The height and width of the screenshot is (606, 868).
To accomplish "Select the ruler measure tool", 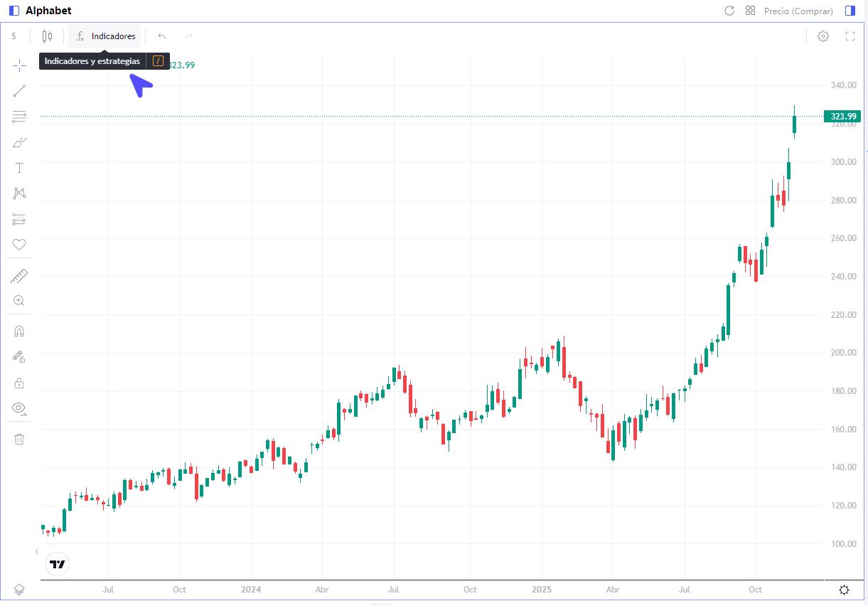I will pos(19,277).
